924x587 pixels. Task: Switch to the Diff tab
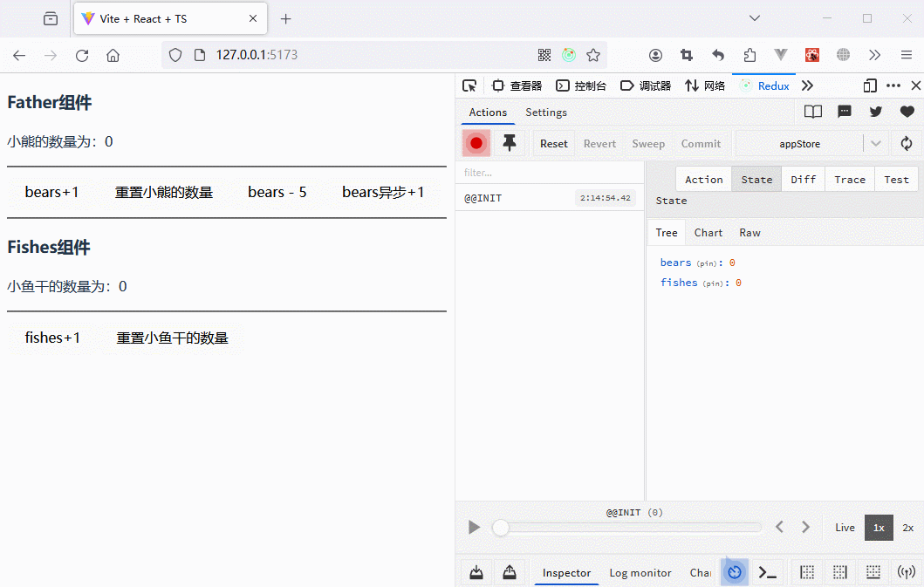[803, 180]
